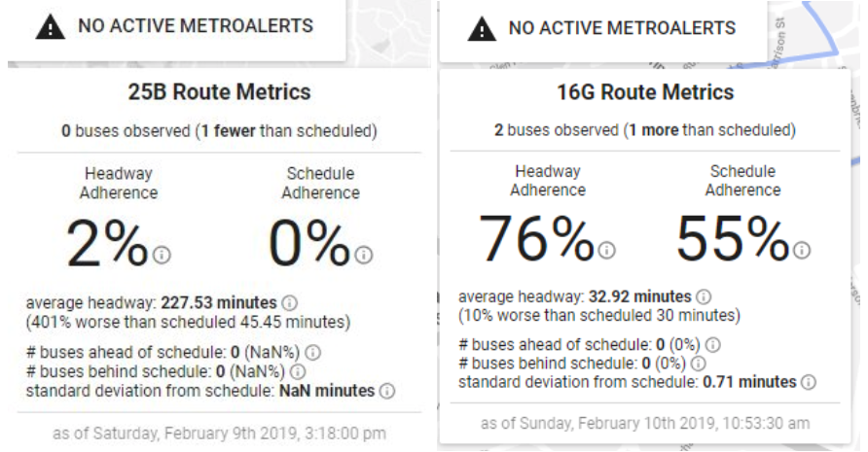Click info icon beside 16G Headway Adherence 76%
The height and width of the screenshot is (452, 868).
coord(606,250)
